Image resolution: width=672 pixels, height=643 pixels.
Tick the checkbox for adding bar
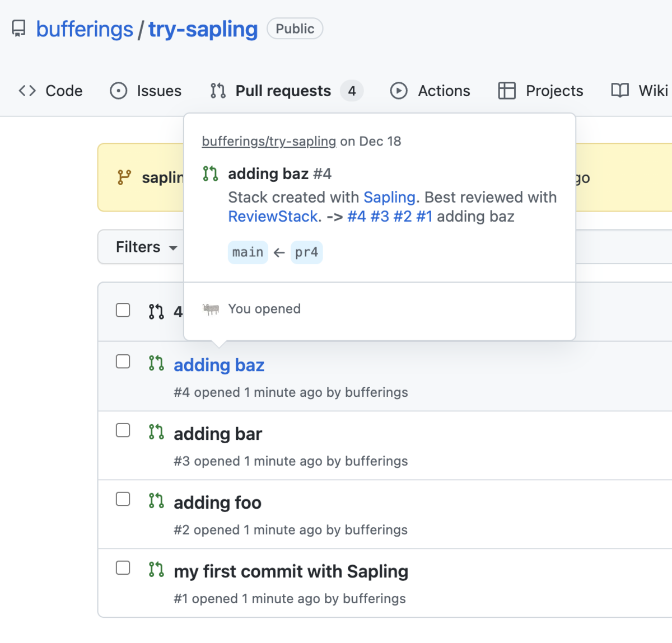[x=123, y=430]
